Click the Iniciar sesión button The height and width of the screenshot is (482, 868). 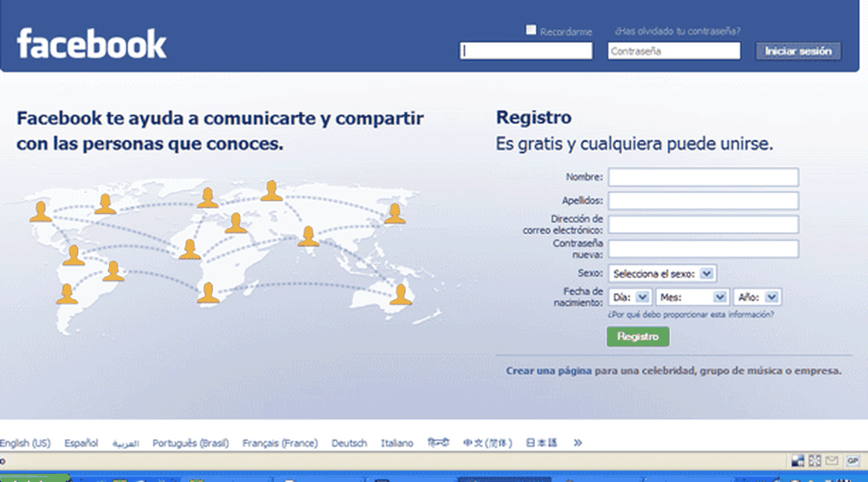point(798,51)
